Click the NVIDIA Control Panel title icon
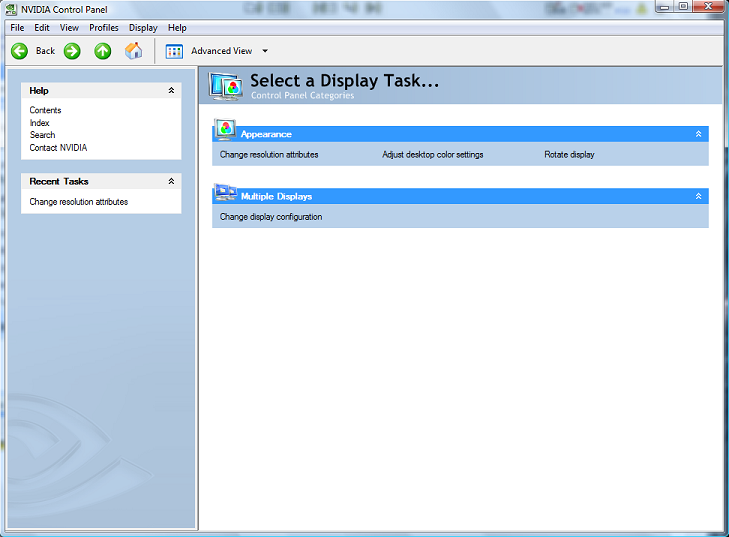Image resolution: width=729 pixels, height=537 pixels. click(12, 8)
